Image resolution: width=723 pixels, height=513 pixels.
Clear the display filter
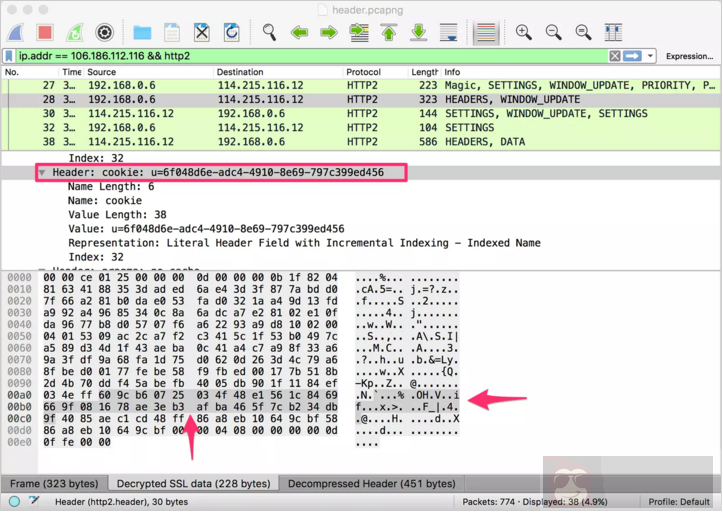click(x=615, y=56)
